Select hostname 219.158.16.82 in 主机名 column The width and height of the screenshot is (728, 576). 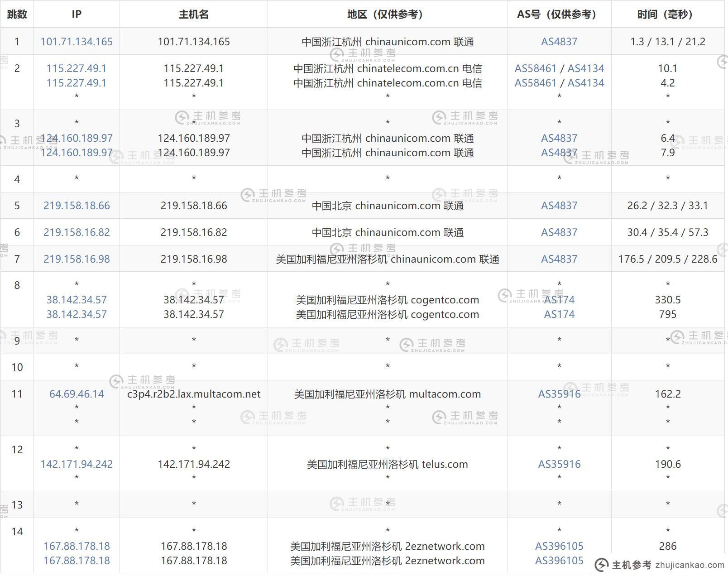point(194,232)
